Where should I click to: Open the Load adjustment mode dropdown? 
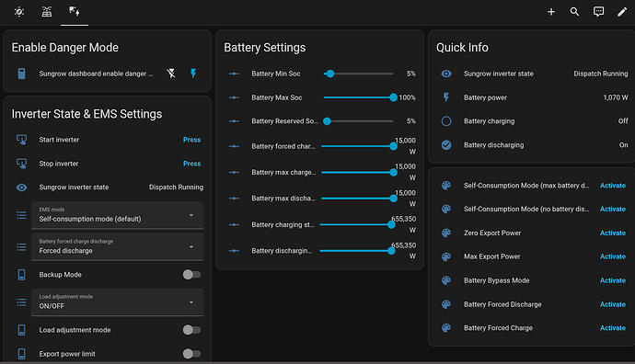[118, 302]
